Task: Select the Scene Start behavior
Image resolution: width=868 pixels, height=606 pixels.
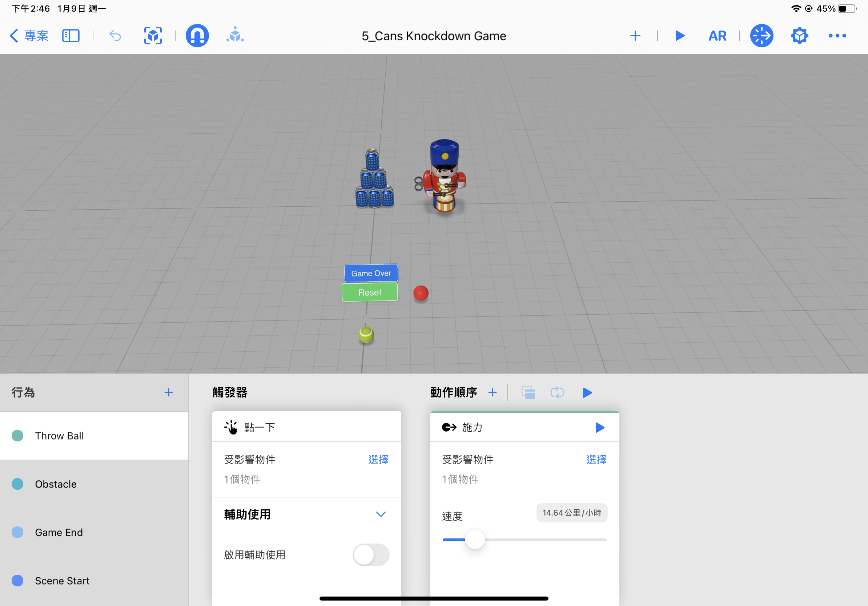Action: [62, 581]
